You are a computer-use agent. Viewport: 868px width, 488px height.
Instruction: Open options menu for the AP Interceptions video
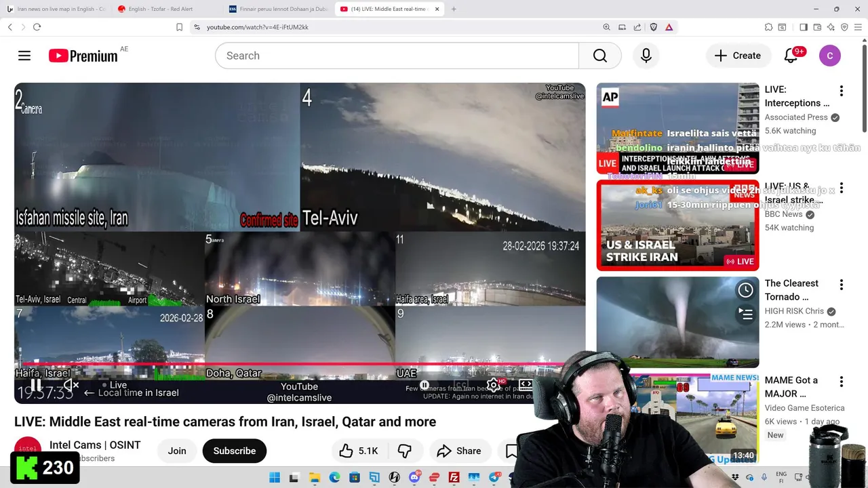click(842, 91)
